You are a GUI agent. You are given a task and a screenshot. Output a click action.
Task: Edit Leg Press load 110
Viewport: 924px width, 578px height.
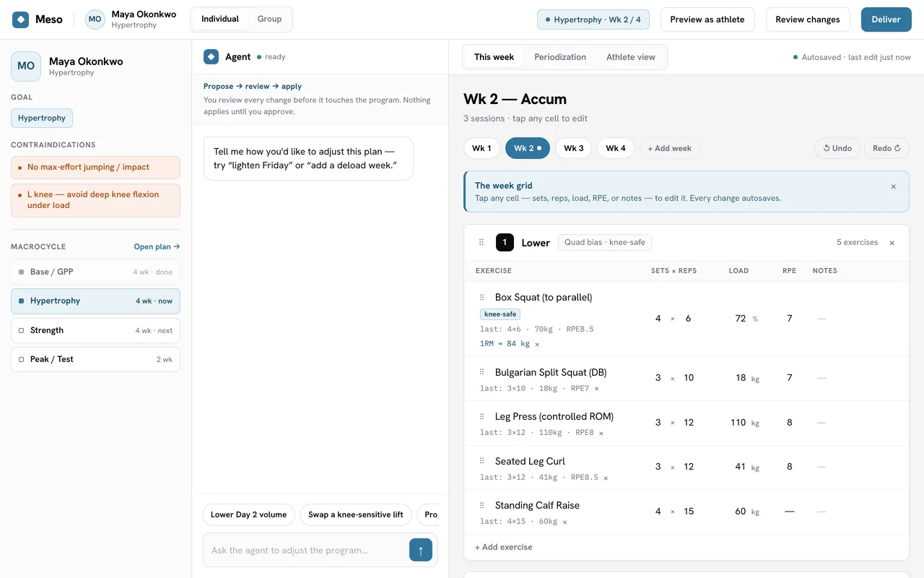[738, 423]
